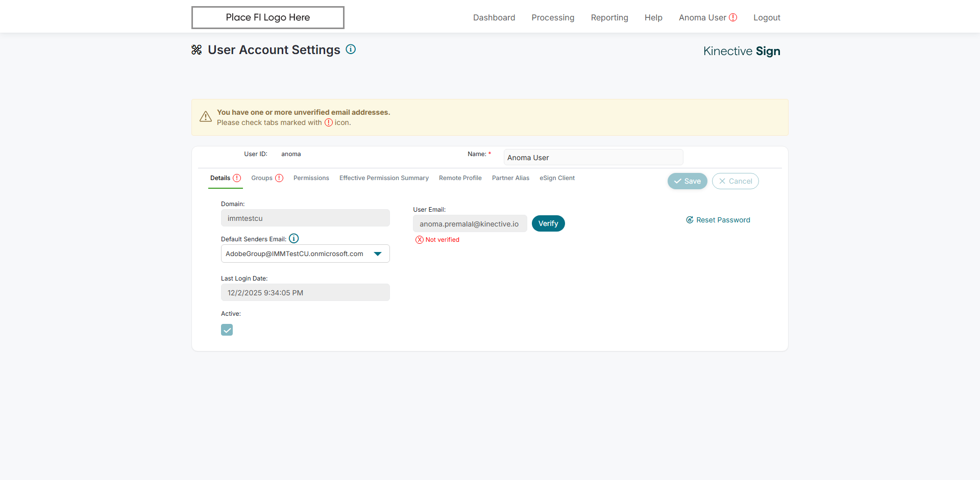Open the Default Senders Email dropdown
The height and width of the screenshot is (480, 980).
tap(305, 254)
